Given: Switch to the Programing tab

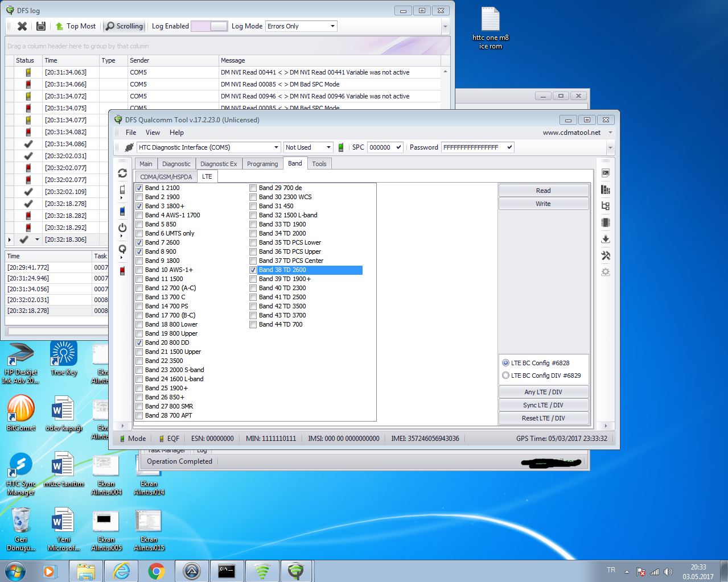Looking at the screenshot, I should coord(262,164).
